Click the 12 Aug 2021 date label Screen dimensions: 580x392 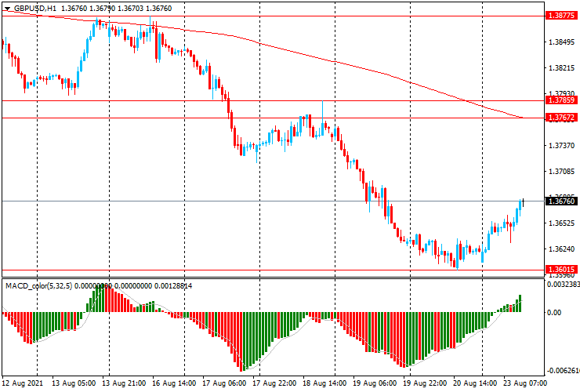[x=23, y=383]
